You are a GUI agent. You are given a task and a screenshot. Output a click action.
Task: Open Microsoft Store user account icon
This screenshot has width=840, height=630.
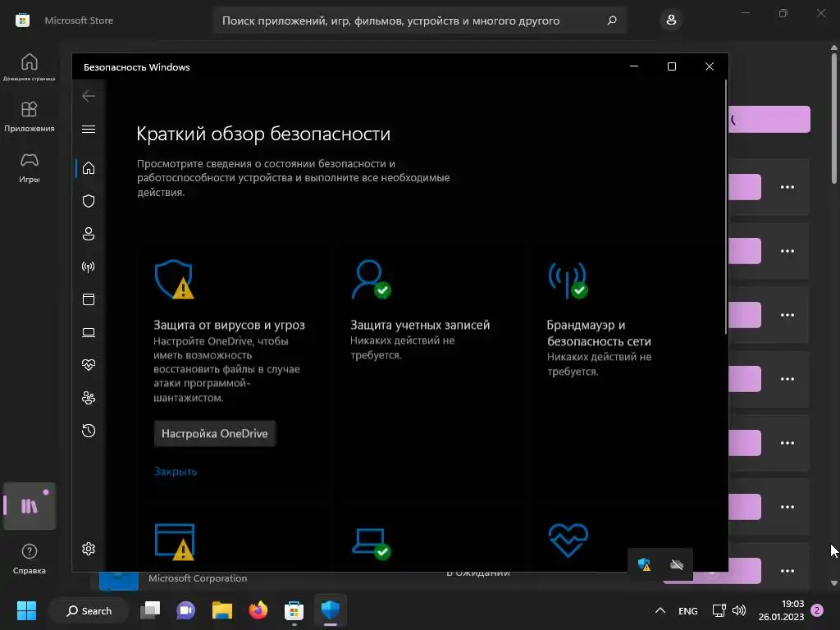pos(671,21)
